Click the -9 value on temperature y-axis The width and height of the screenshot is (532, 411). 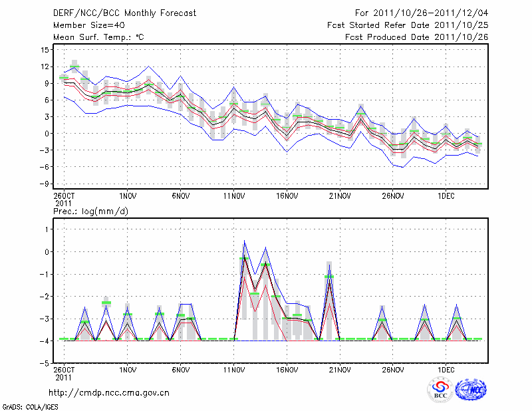[43, 184]
